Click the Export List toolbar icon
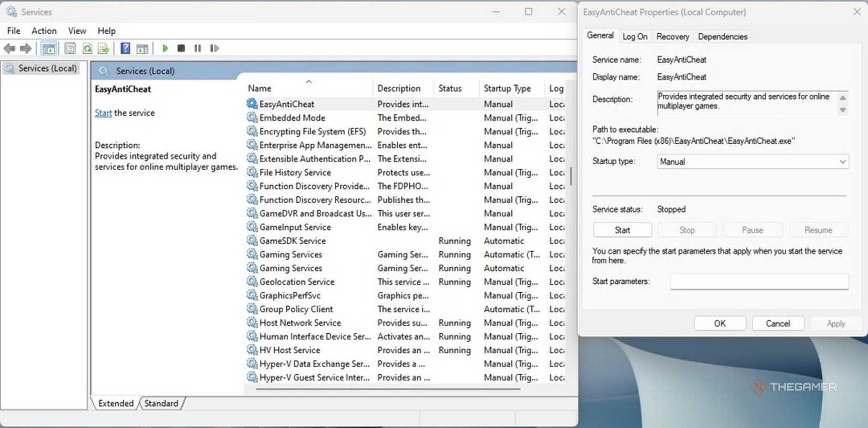The height and width of the screenshot is (428, 868). click(104, 48)
